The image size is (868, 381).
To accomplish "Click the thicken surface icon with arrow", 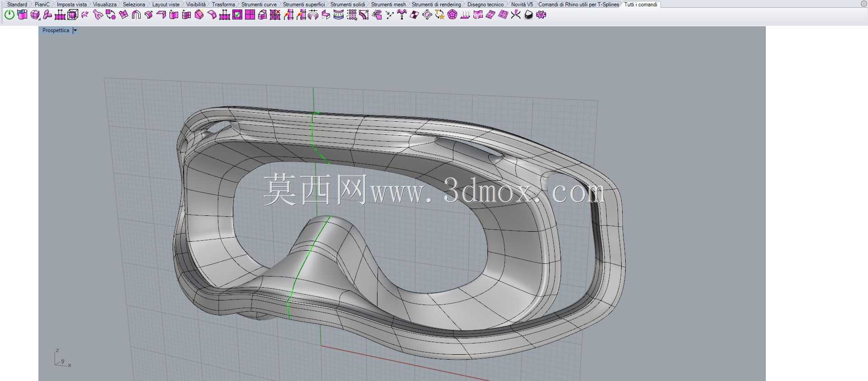I will click(x=149, y=15).
